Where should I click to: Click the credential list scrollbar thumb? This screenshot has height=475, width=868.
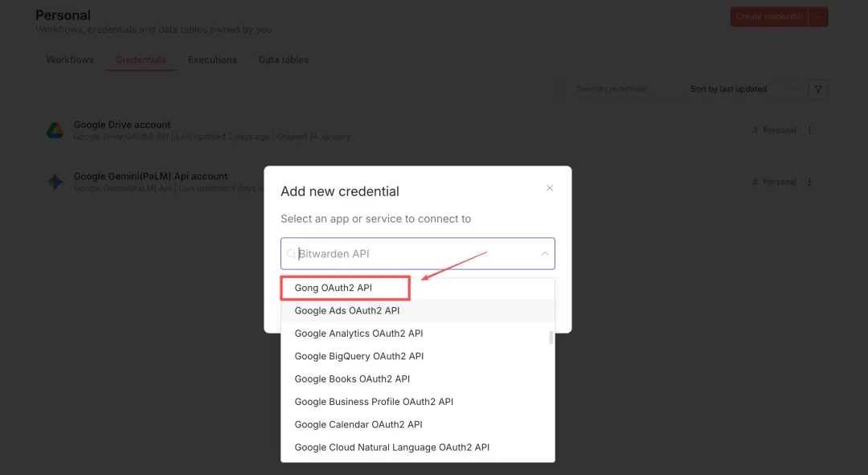[551, 338]
